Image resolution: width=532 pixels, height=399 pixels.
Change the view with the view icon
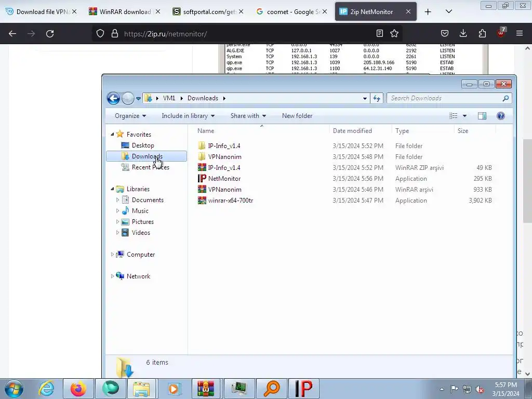click(453, 116)
